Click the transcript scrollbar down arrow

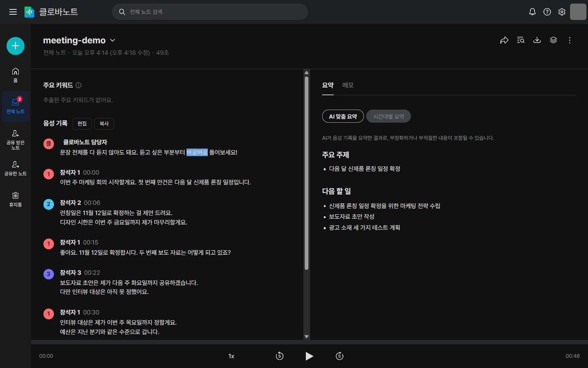(x=307, y=337)
